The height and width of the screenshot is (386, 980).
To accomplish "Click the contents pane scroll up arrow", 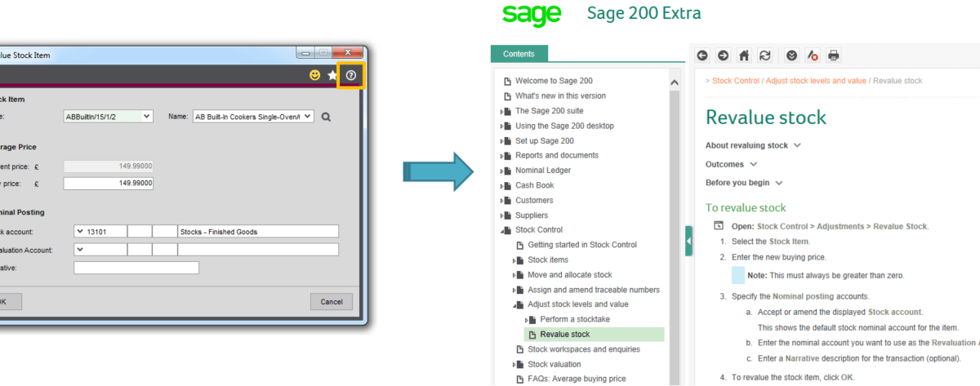I will (x=675, y=82).
